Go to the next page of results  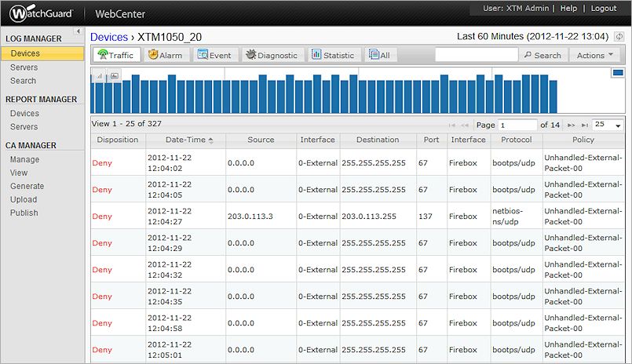pyautogui.click(x=571, y=125)
